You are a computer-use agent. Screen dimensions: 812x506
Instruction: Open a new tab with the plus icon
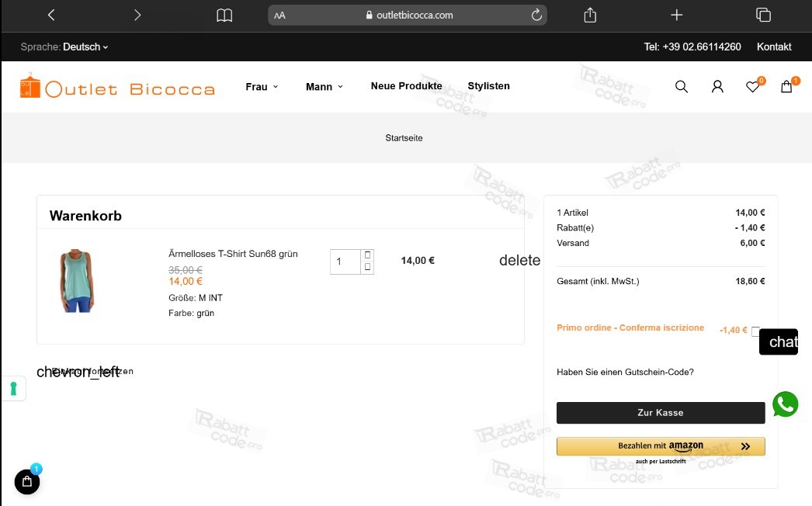click(676, 15)
